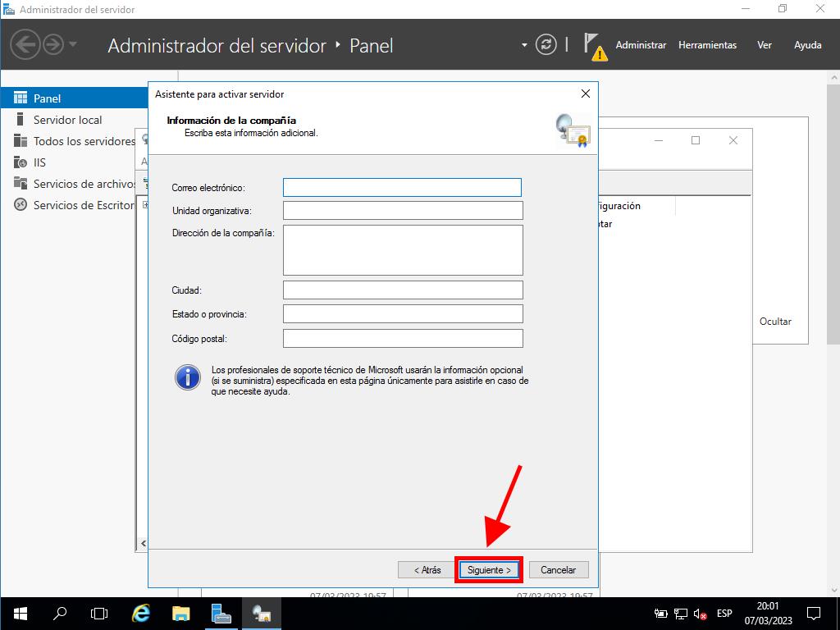Open Task View on taskbar
The width and height of the screenshot is (840, 630).
[99, 613]
